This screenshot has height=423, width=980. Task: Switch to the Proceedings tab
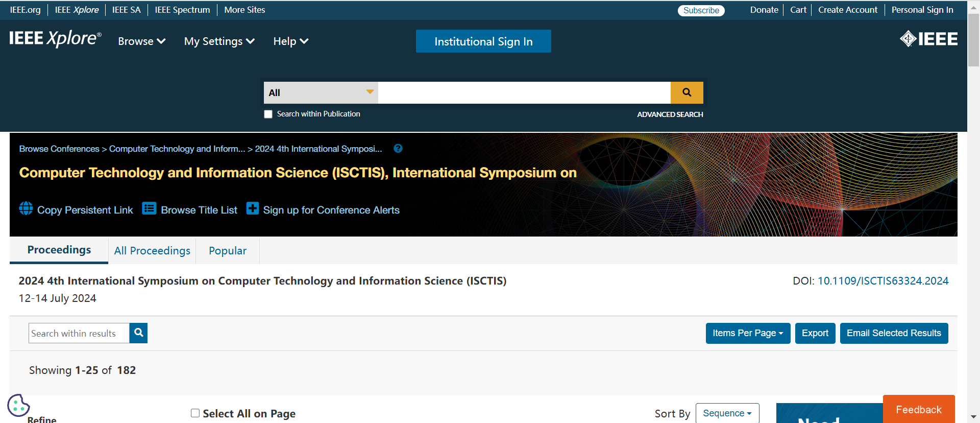(59, 250)
